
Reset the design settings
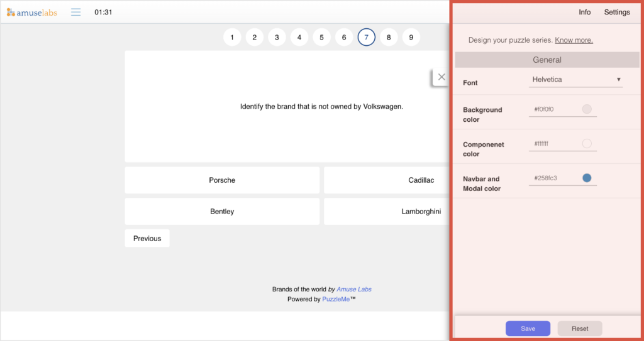(580, 328)
